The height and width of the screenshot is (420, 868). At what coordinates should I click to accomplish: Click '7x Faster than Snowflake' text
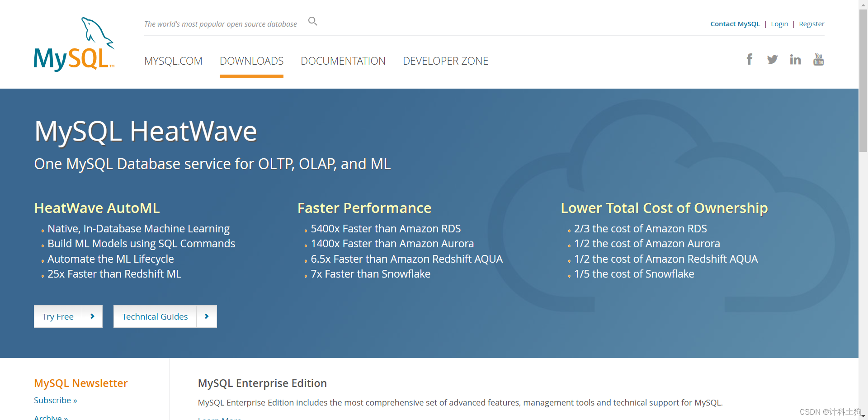pos(370,274)
